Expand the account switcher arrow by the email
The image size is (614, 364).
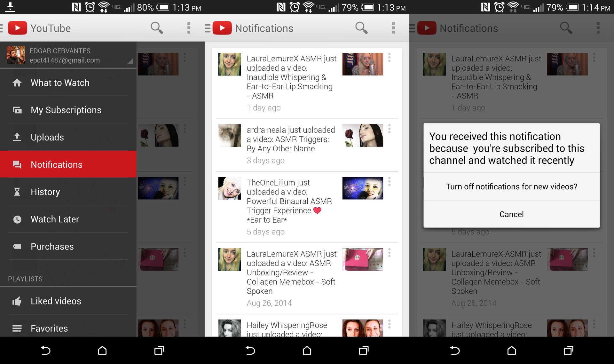click(130, 61)
